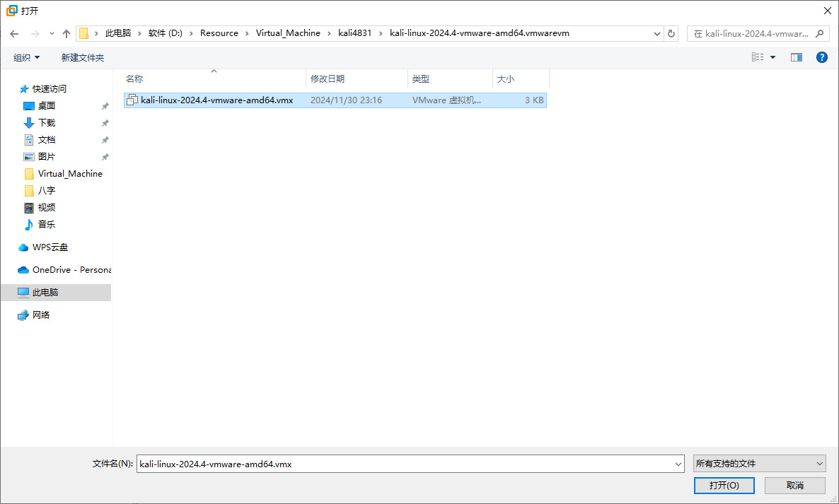The image size is (839, 504).
Task: Navigate to Virtual_Machine in breadcrumb
Action: click(288, 33)
